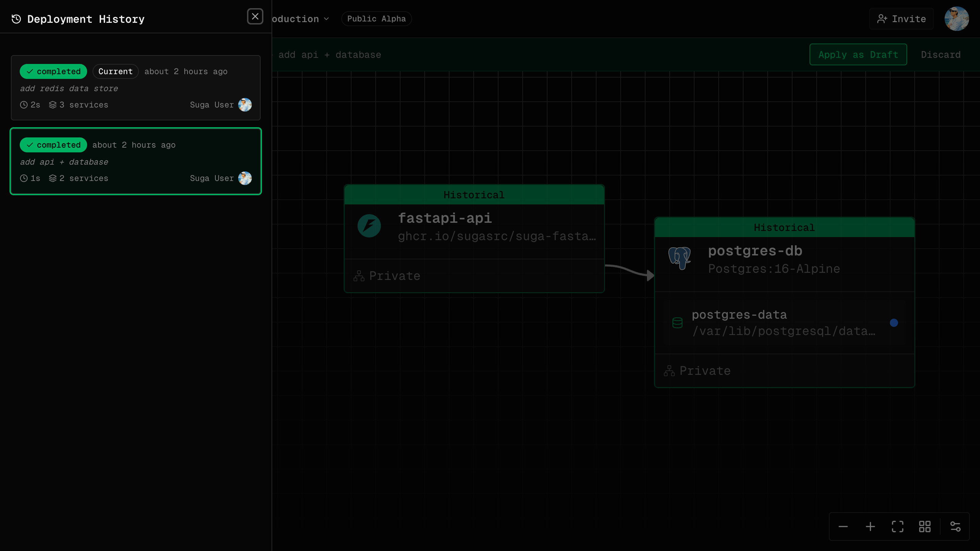Click the Postgres elephant icon on postgres-db
Viewport: 980px width, 551px height.
680,258
